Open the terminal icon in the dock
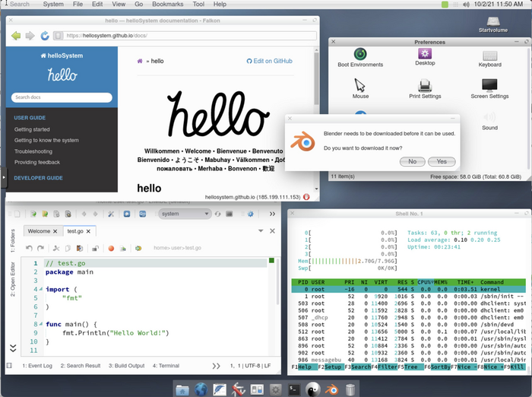The image size is (532, 397). tap(294, 389)
